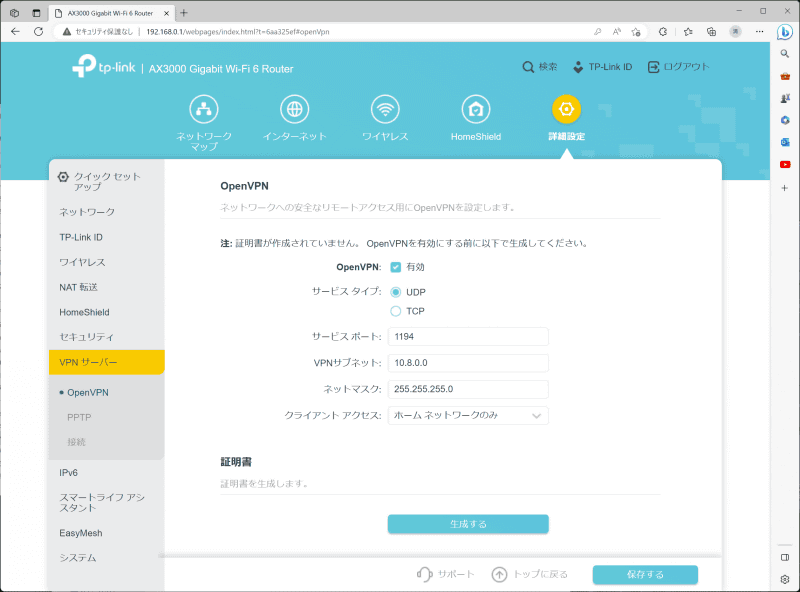Save settings with the 保存する button
The image size is (800, 592).
point(645,574)
